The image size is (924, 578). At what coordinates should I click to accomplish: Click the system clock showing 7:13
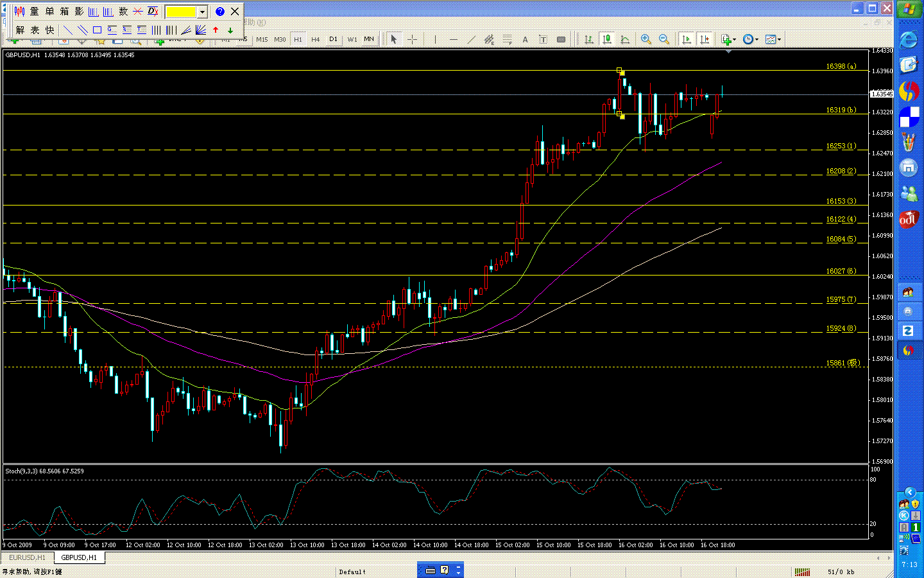pyautogui.click(x=909, y=565)
